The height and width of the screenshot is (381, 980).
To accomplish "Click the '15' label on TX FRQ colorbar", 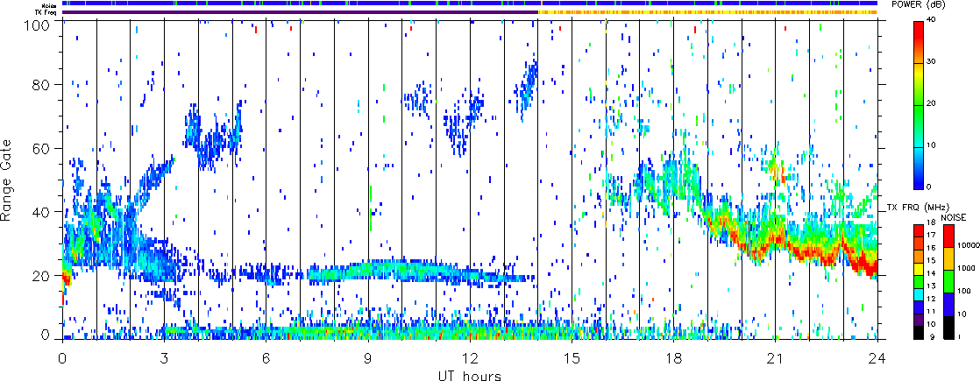I will (931, 260).
